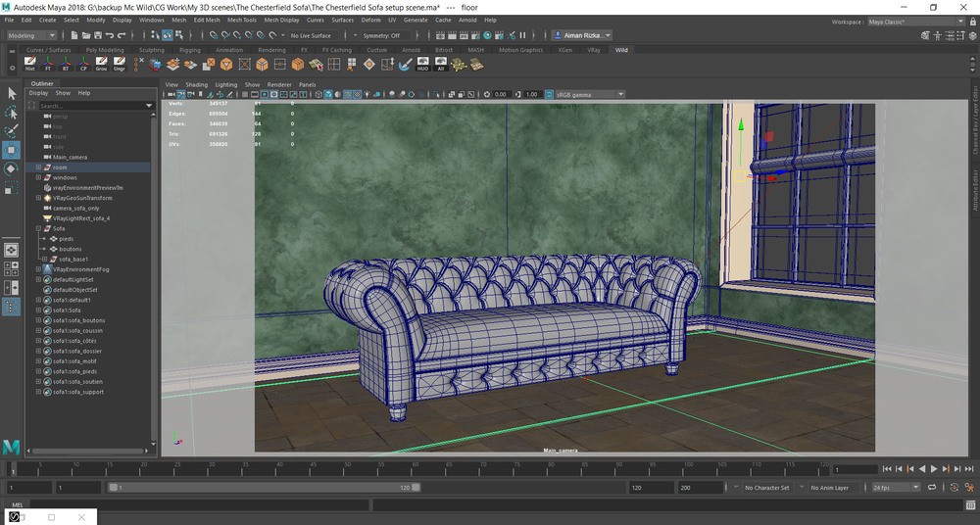
Task: Open the Workspace Maya Classic dropdown
Action: (x=916, y=22)
